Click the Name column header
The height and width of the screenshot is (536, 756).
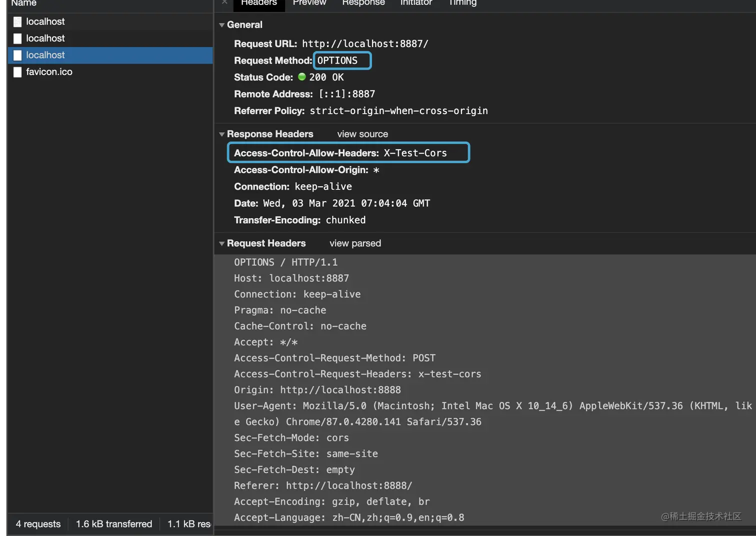click(23, 3)
